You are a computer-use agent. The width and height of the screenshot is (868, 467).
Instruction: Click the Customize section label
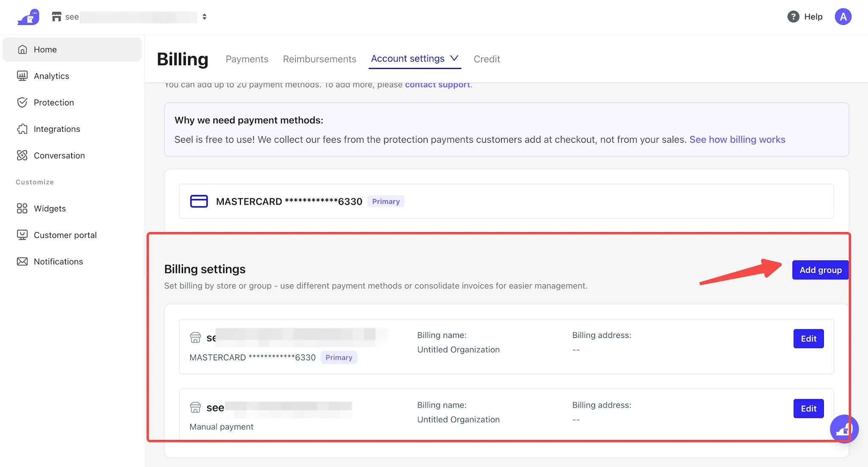pos(35,182)
